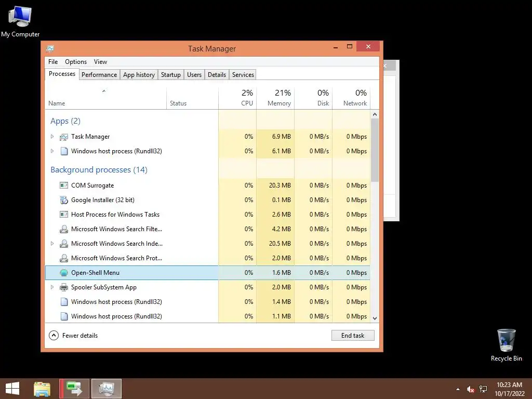Switch to the App history tab

139,75
